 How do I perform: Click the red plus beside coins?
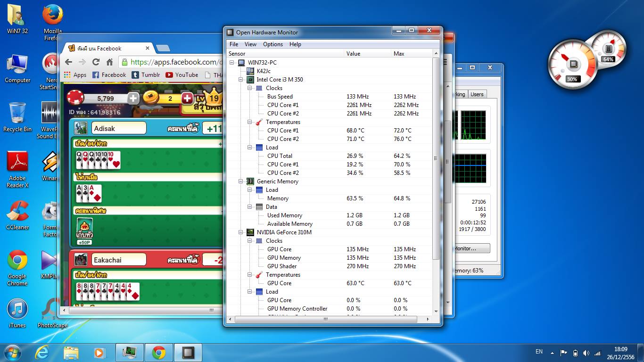[187, 98]
